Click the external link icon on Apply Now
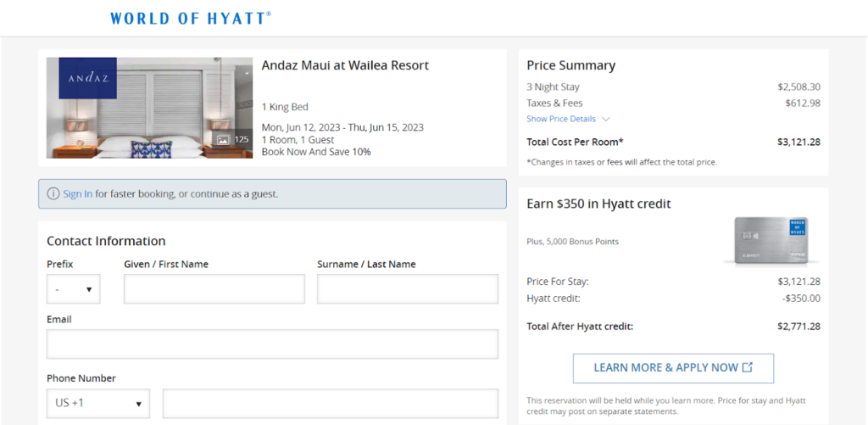 (748, 367)
